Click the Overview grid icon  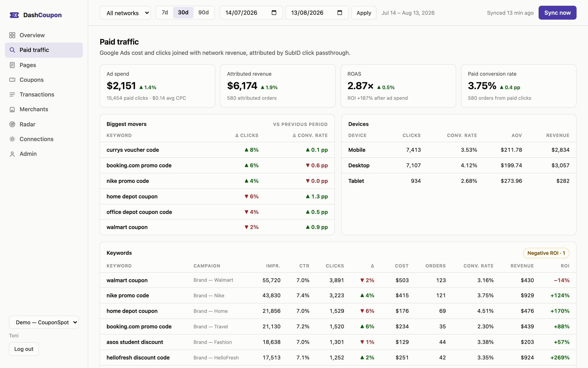click(12, 35)
